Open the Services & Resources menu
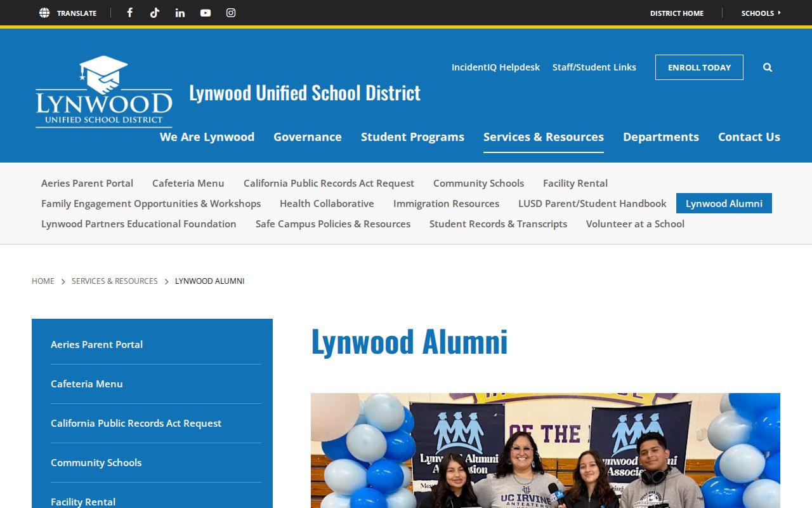This screenshot has height=508, width=812. [x=544, y=137]
